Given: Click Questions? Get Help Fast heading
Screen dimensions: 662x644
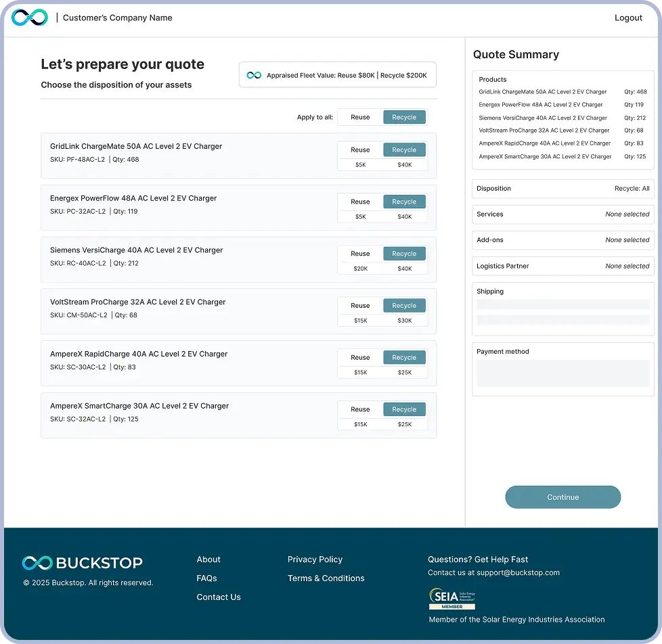Looking at the screenshot, I should (477, 559).
